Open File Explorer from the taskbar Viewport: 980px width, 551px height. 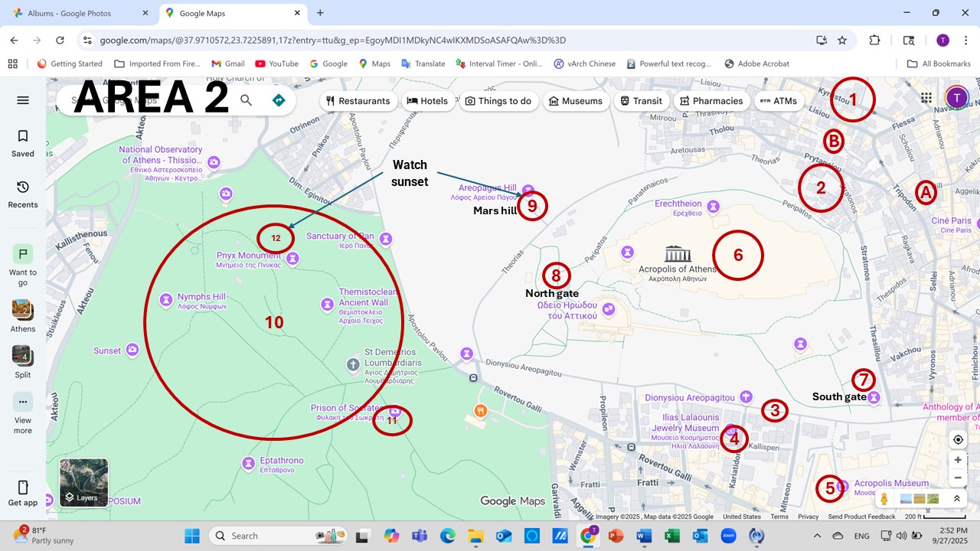pos(475,536)
